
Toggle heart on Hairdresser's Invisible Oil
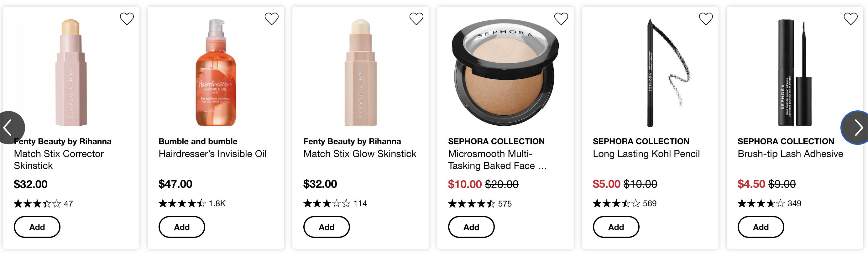click(x=272, y=18)
